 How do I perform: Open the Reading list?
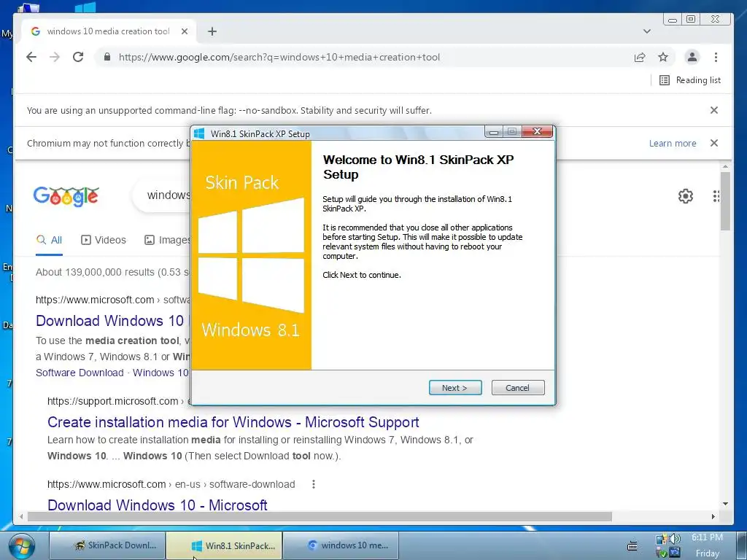pos(690,80)
